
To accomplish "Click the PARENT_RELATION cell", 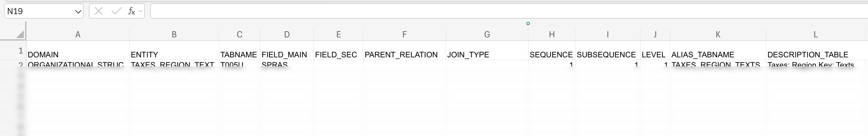I will pyautogui.click(x=404, y=54).
